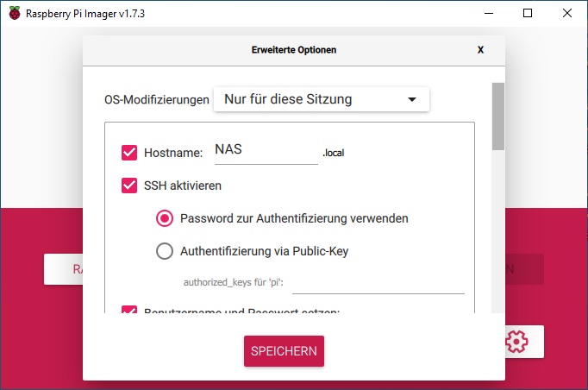588x390 pixels.
Task: Uncheck the Hostname checkbox
Action: [129, 153]
